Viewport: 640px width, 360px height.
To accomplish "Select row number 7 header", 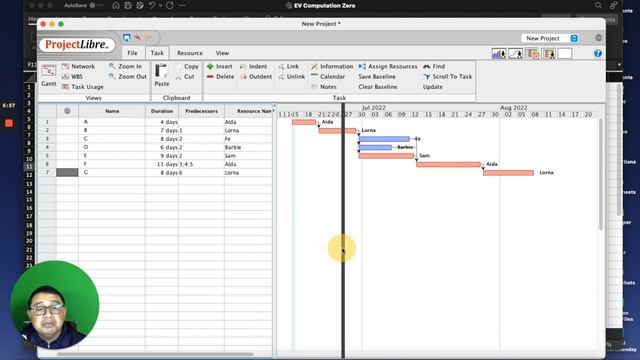I will (x=47, y=173).
